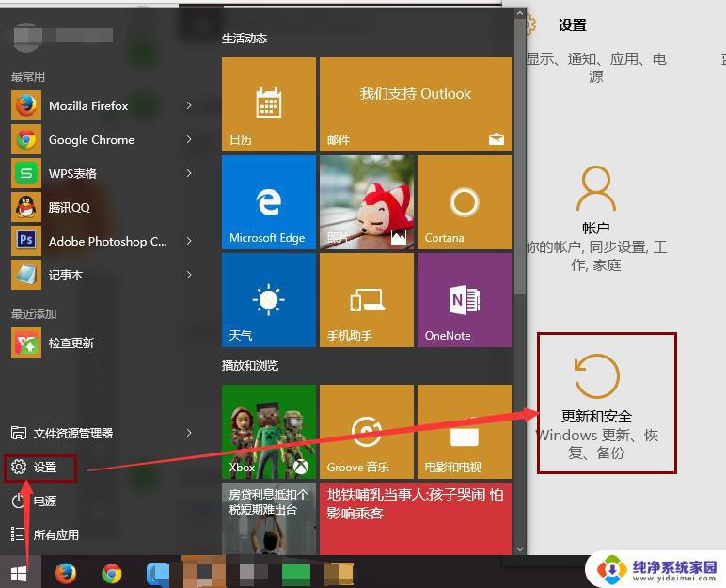Viewport: 726px width, 588px height.
Task: Open the 房贷利息 news tile
Action: pos(269,518)
